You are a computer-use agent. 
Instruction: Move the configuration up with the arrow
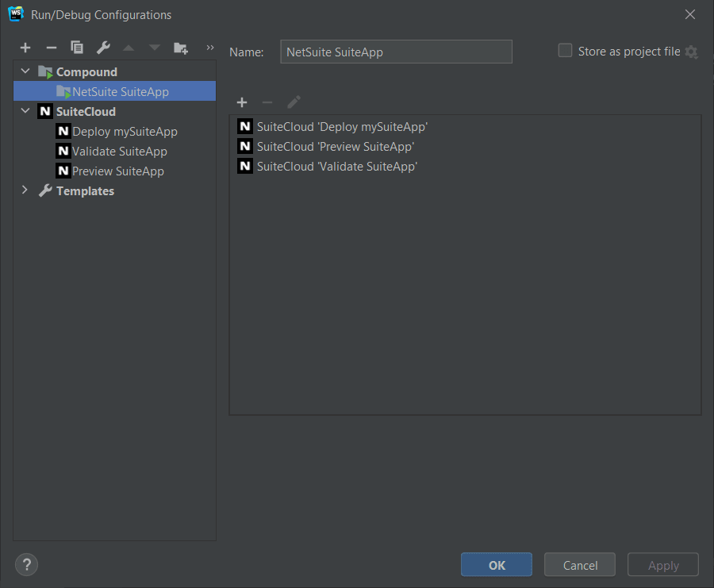pyautogui.click(x=129, y=48)
